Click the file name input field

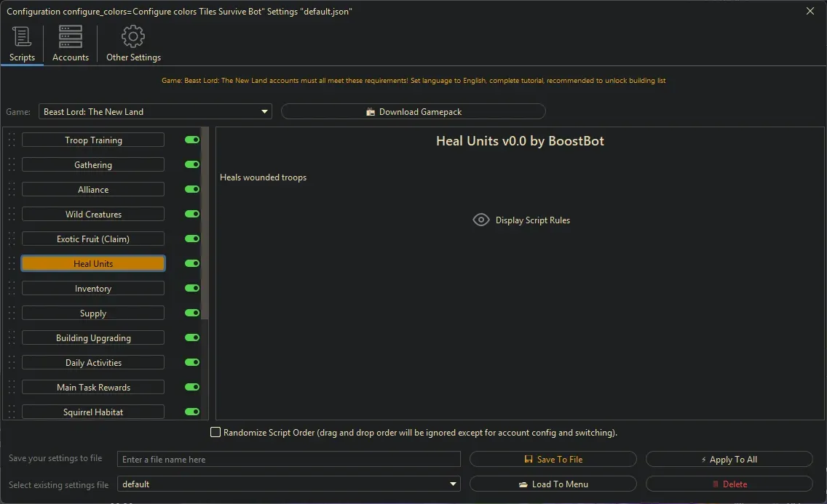(x=289, y=459)
